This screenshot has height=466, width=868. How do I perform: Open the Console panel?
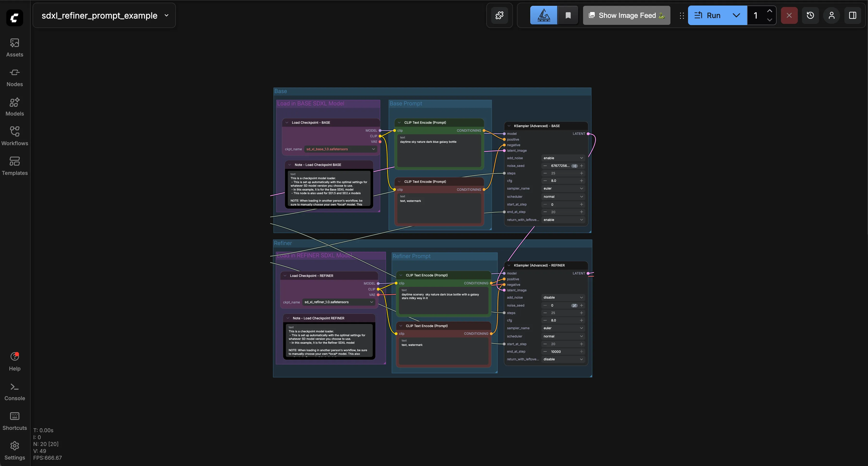point(14,392)
